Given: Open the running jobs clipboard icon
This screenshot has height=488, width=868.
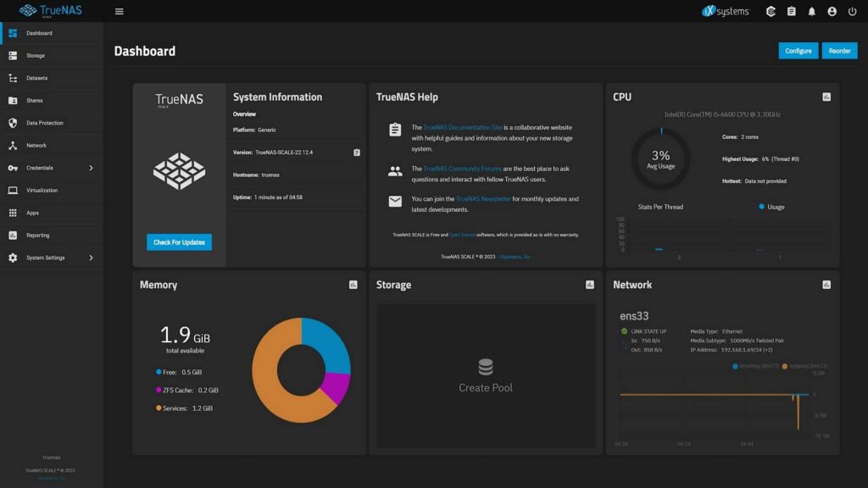Looking at the screenshot, I should [793, 11].
